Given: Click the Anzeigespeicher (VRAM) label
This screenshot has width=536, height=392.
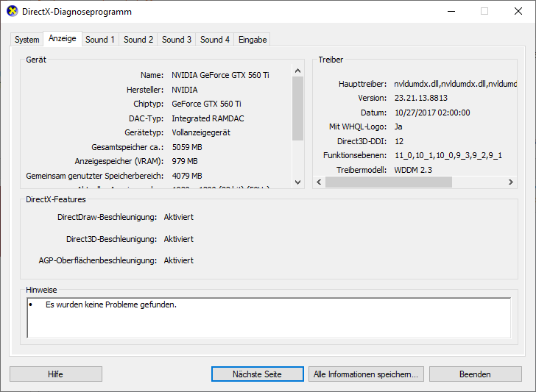Looking at the screenshot, I should click(x=119, y=161).
